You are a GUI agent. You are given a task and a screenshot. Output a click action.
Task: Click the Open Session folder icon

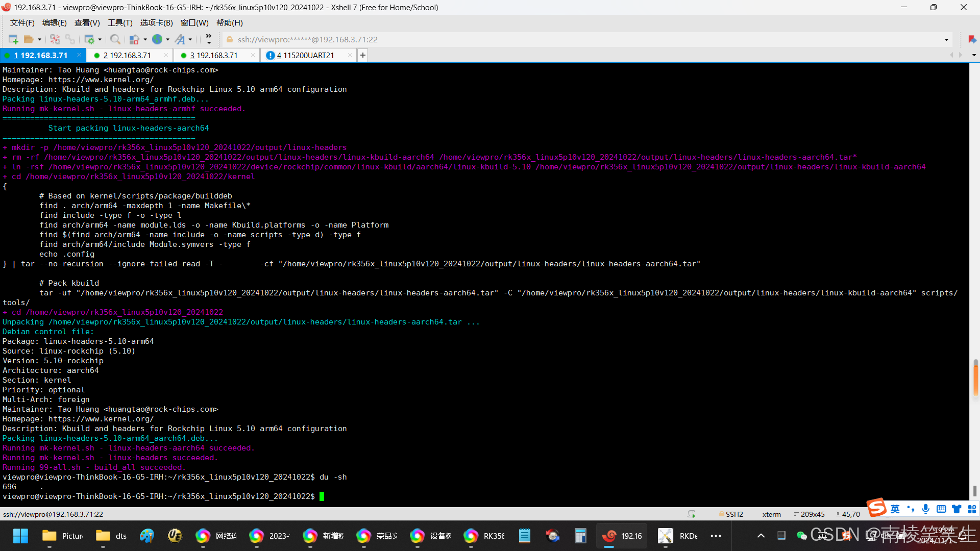tap(29, 39)
